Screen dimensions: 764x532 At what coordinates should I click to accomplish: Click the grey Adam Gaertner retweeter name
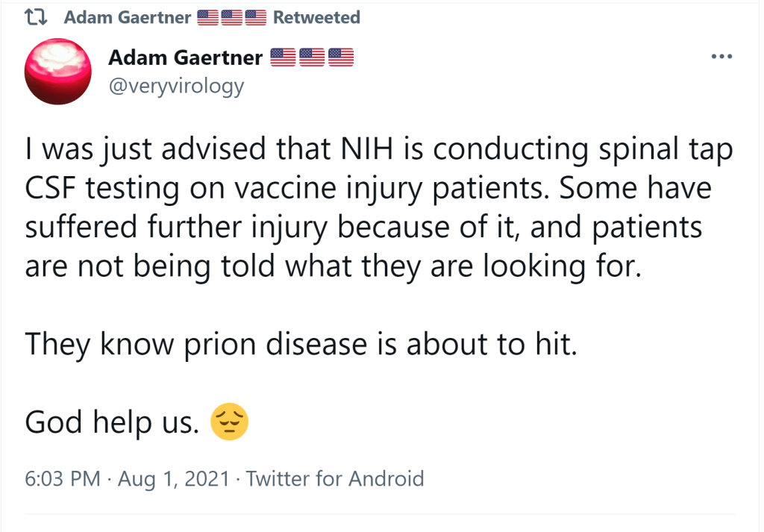pos(128,17)
